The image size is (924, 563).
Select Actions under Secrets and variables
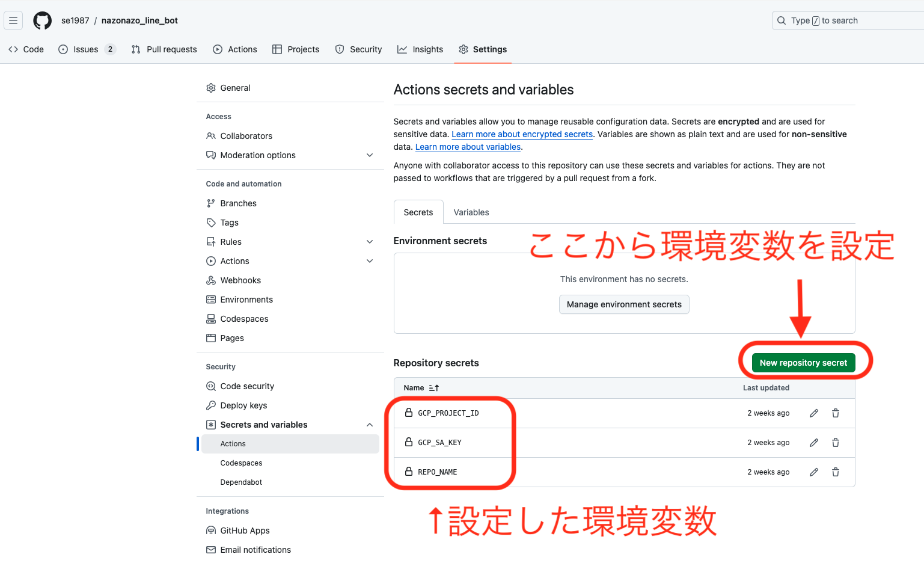[290, 444]
